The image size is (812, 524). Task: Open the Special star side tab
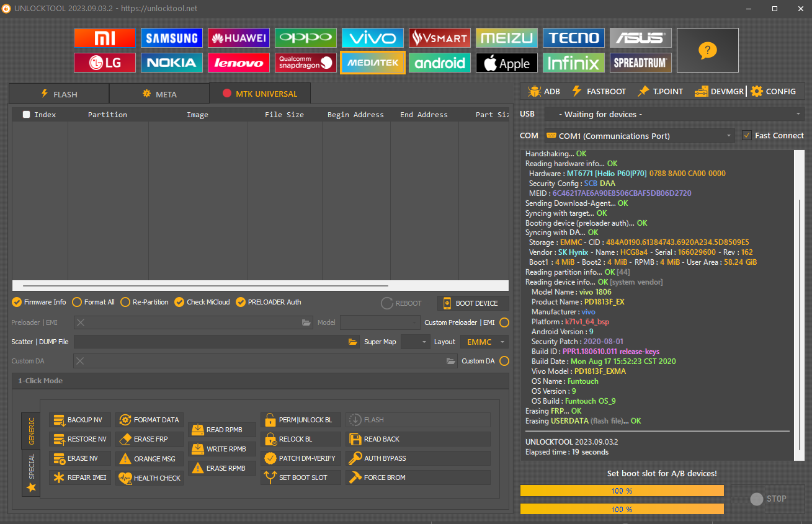point(31,472)
